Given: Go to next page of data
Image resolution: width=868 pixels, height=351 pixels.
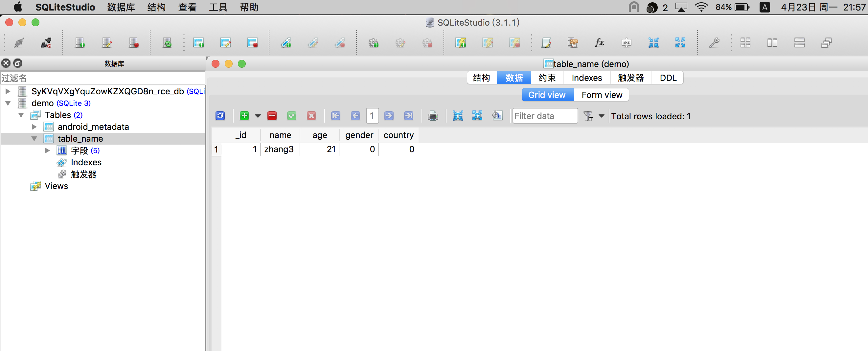Looking at the screenshot, I should (389, 116).
